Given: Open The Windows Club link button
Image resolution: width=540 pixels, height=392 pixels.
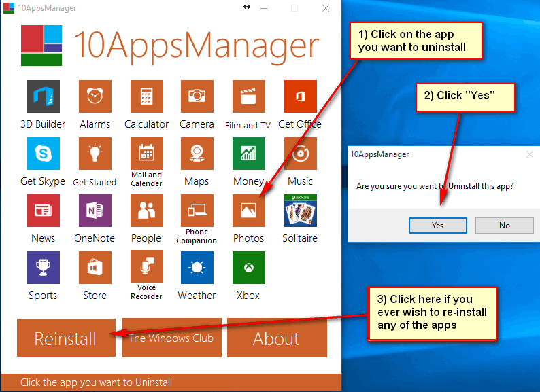Looking at the screenshot, I should (171, 338).
